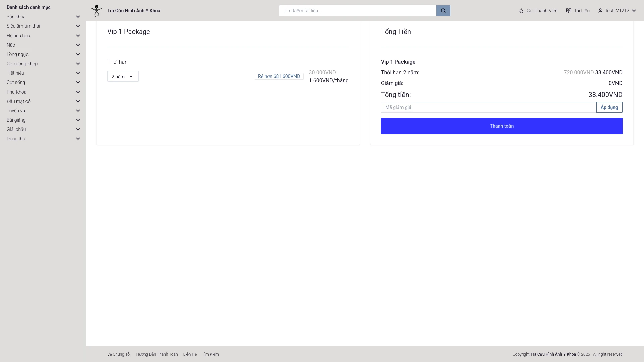This screenshot has height=362, width=644.
Task: Open the 2 năm duration dropdown
Action: (x=123, y=76)
